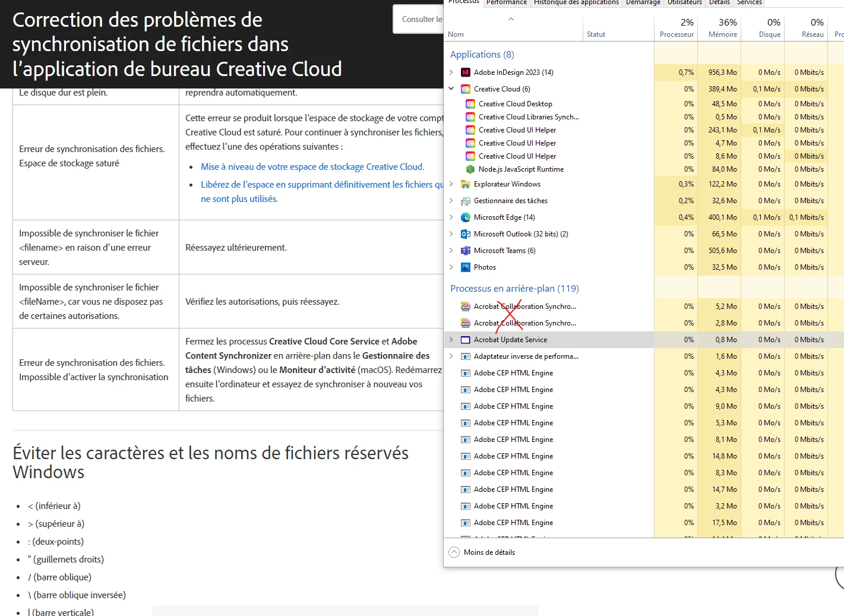Viewport: 844px width, 616px height.
Task: Click the Acrobat Update Service icon
Action: coord(466,340)
